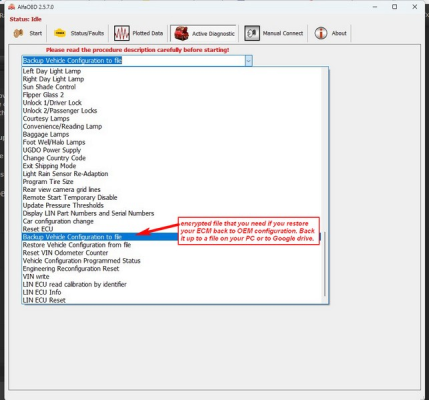Pick Reset ECU from the list
429x400 pixels.
[38, 229]
